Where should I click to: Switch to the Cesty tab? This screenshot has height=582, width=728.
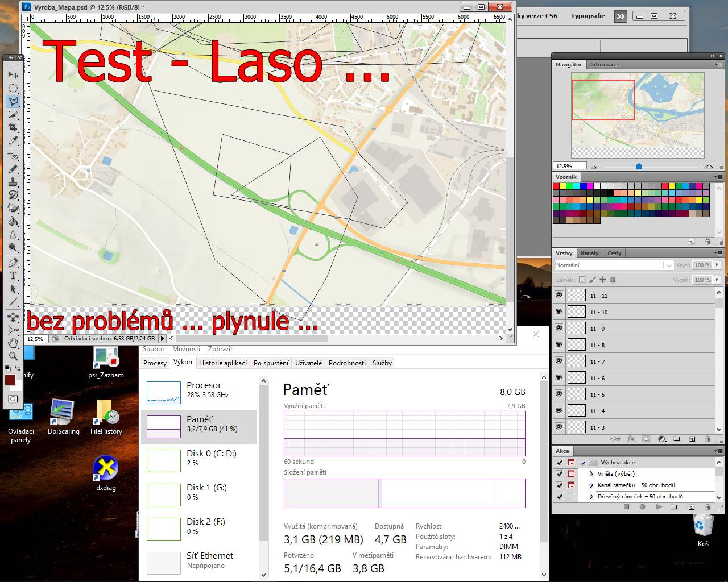point(614,253)
